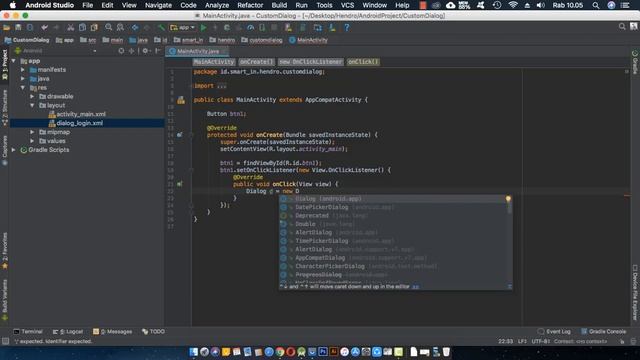Screen dimensions: 640x360
Task: Click the hide Project panel icon
Action: coord(158,51)
